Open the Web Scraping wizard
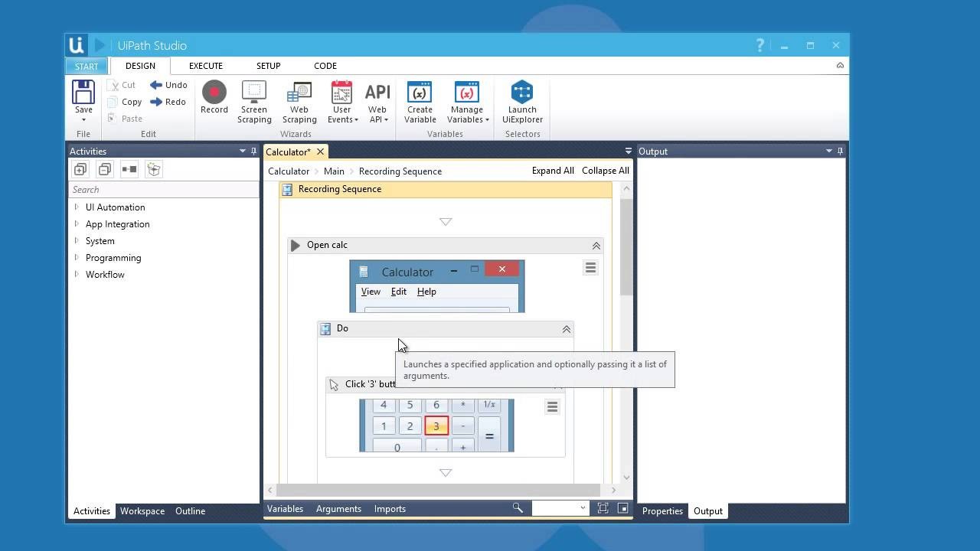The height and width of the screenshot is (551, 980). [x=299, y=99]
